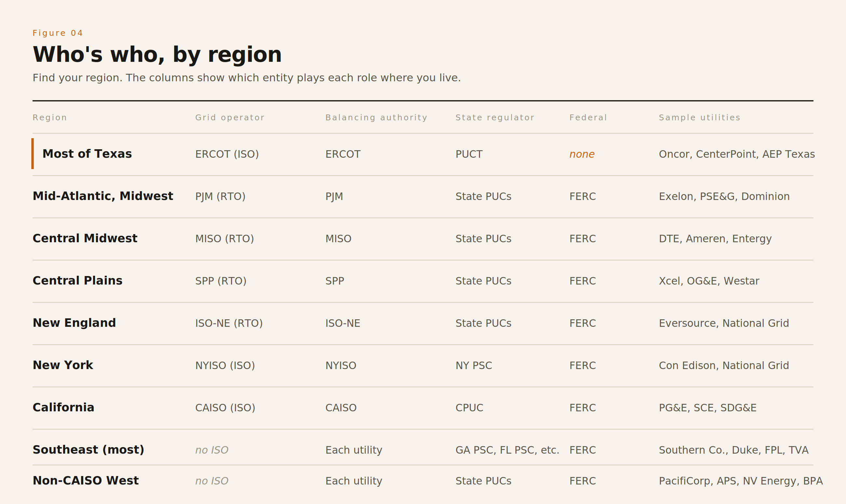
Task: Click "ISO-NE" in the Balancing authority column
Action: 343,323
